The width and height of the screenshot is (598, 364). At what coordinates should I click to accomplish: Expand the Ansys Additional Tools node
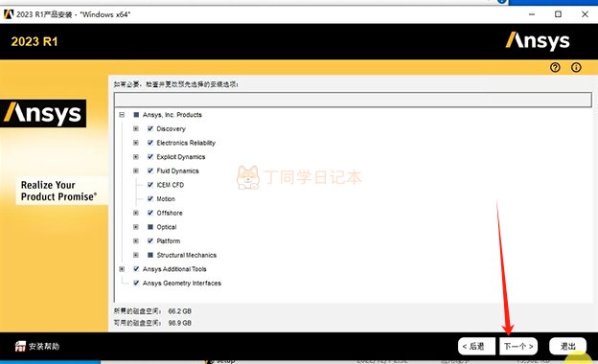click(x=122, y=269)
